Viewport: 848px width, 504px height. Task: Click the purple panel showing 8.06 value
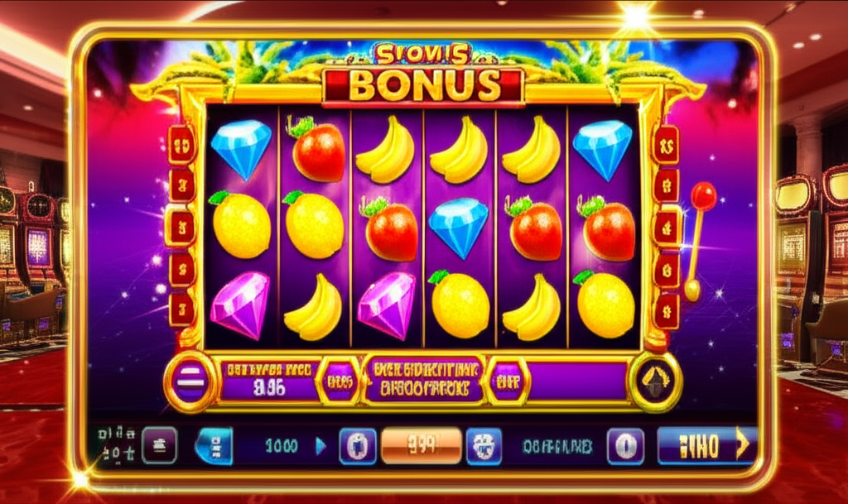[x=269, y=382]
